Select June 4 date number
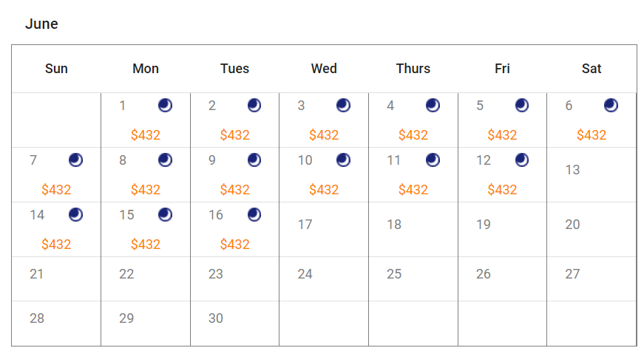Image resolution: width=644 pixels, height=362 pixels. click(x=390, y=106)
